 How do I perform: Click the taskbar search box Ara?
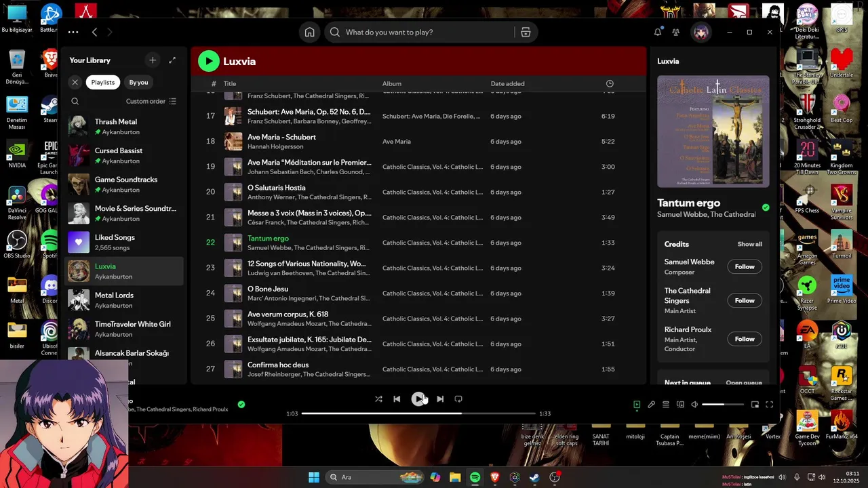(x=376, y=477)
